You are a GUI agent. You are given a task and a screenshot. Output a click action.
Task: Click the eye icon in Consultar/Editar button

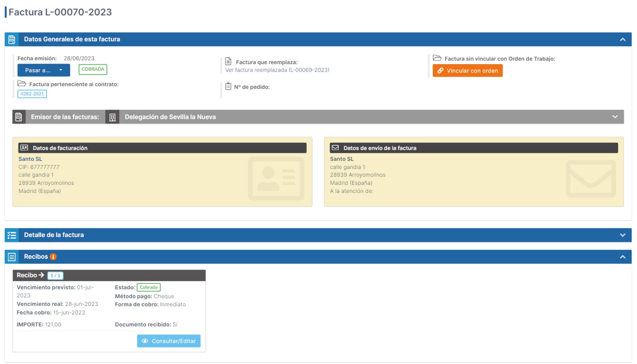145,341
